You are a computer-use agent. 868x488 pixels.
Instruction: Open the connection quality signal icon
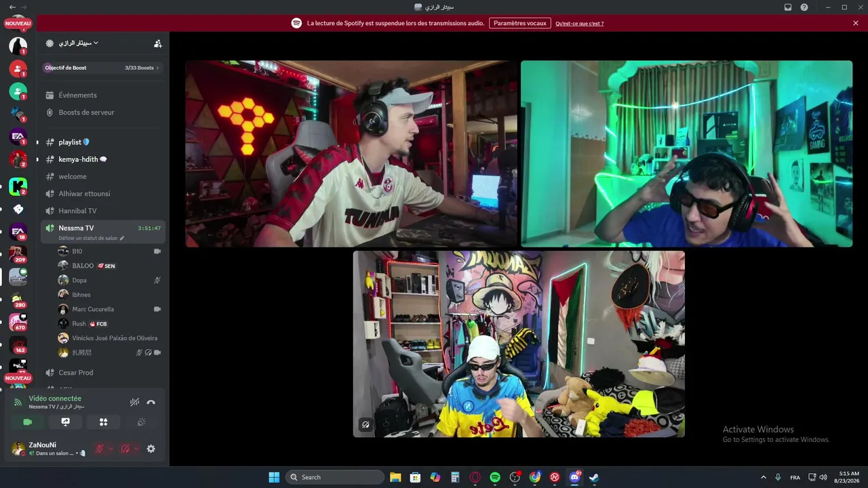[x=18, y=403]
